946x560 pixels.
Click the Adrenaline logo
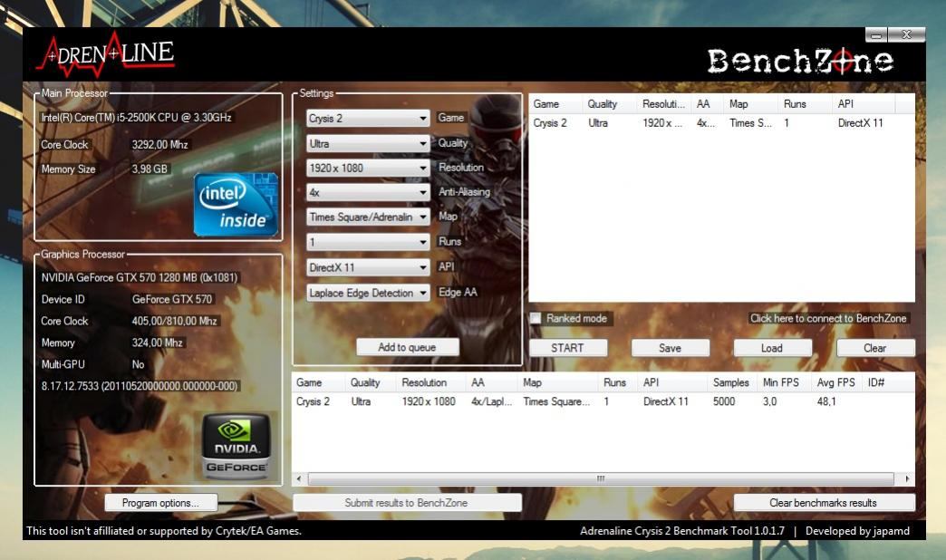[x=106, y=57]
